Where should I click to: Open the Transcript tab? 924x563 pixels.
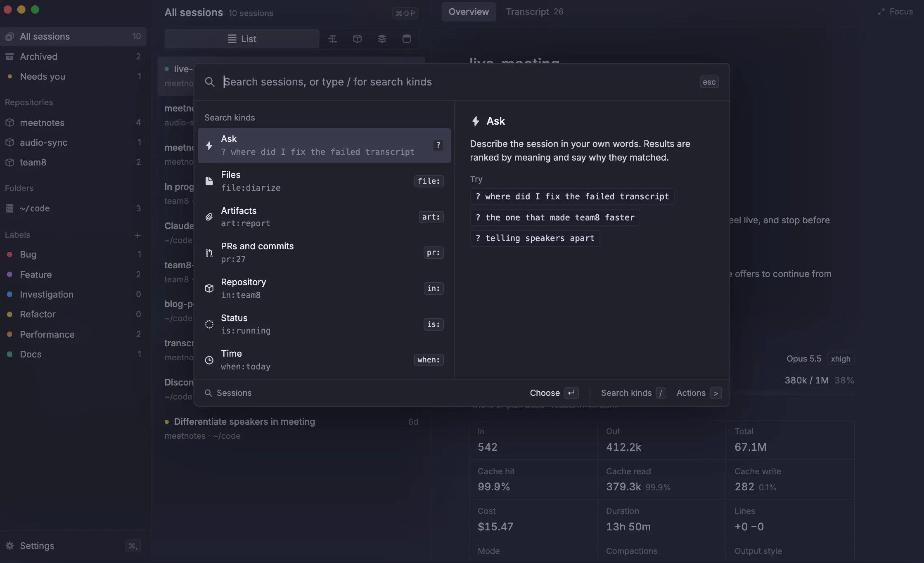[x=534, y=12]
